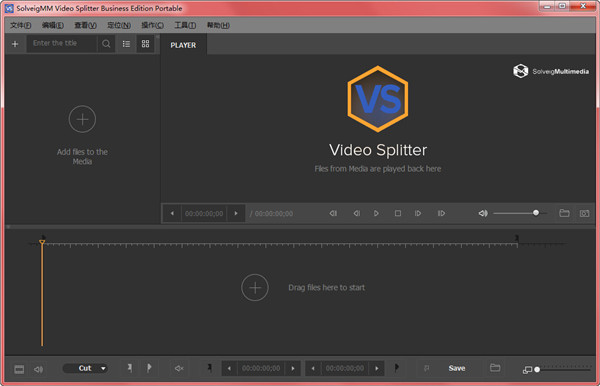Take a snapshot with the camera icon
The width and height of the screenshot is (600, 386).
tap(584, 213)
